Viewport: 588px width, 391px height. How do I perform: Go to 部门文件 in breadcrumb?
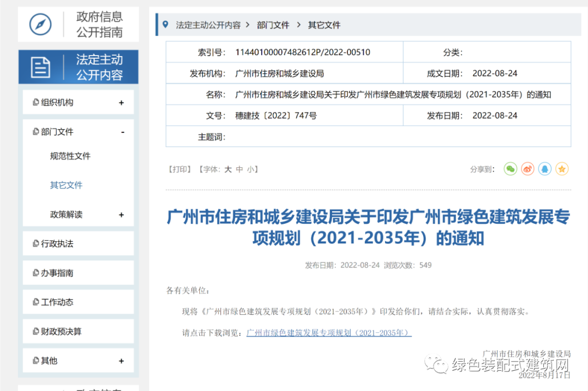point(273,25)
